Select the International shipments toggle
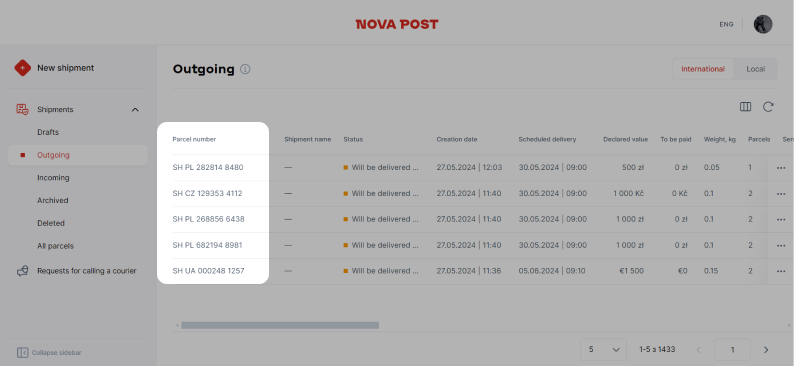This screenshot has height=366, width=794. (x=702, y=69)
